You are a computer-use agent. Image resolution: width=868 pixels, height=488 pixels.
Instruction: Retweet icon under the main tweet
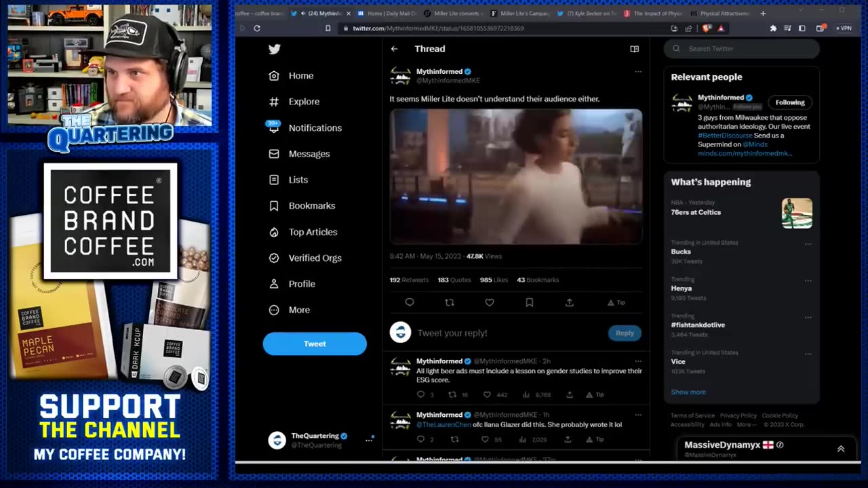[450, 302]
